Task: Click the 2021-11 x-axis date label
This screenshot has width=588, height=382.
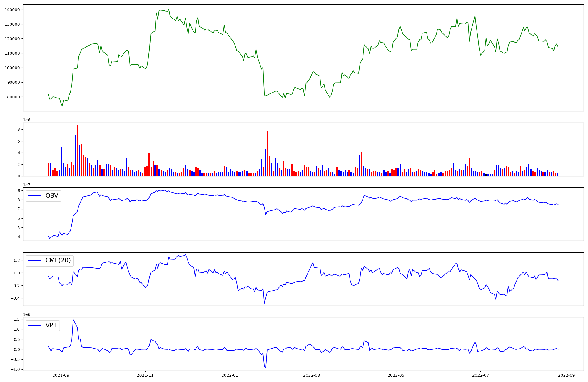Action: [145, 375]
